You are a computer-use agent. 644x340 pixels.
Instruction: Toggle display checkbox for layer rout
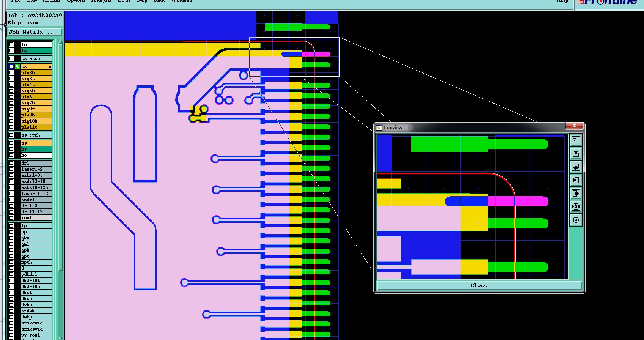point(11,218)
